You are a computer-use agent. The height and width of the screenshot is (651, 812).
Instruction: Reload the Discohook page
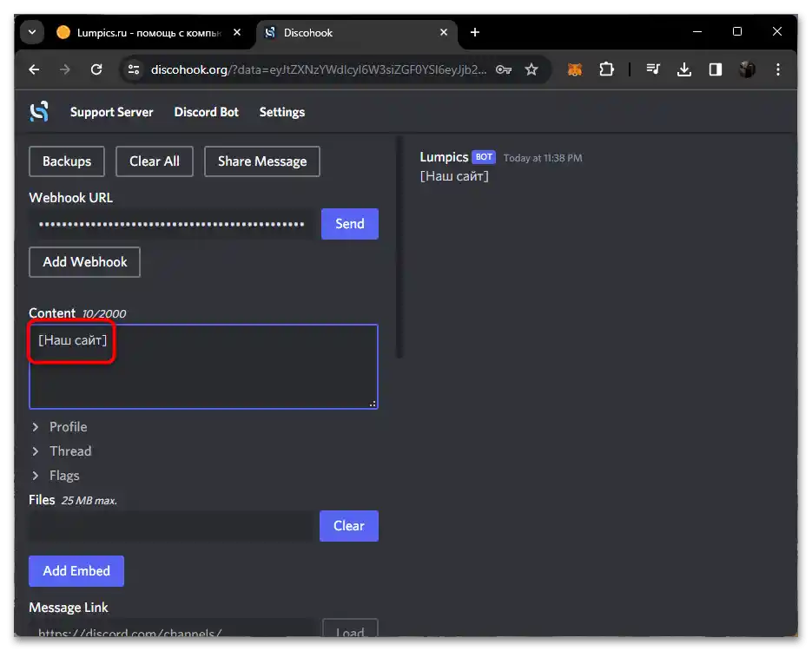(96, 69)
